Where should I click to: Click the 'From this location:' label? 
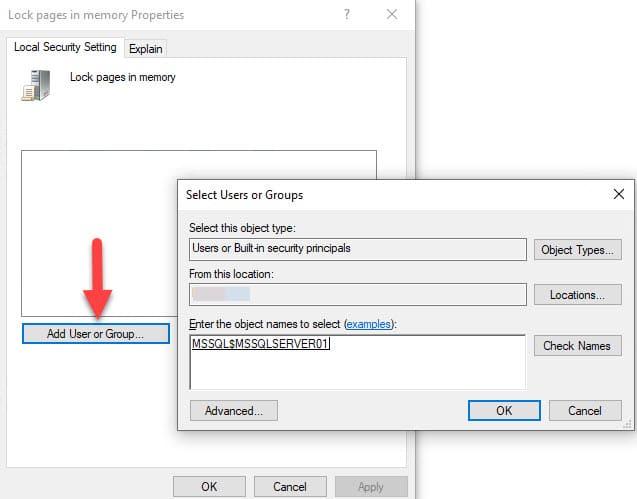pos(231,274)
